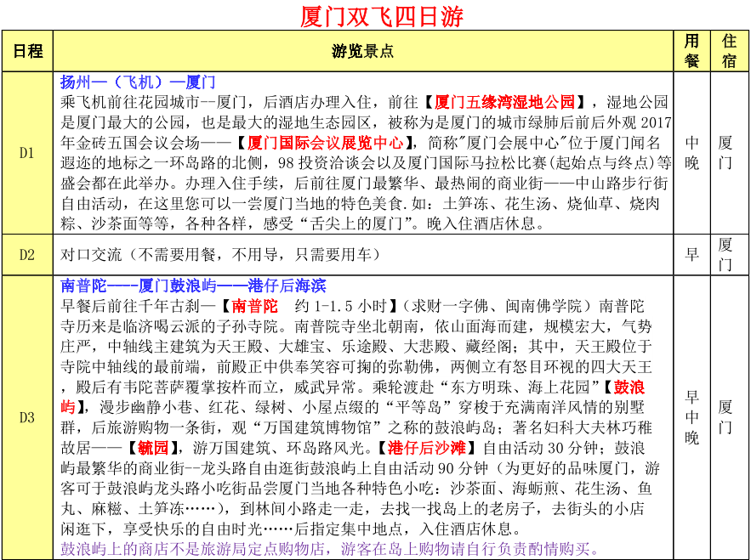Image resolution: width=751 pixels, height=560 pixels.
Task: Select the D1 meal cell 中晚
Action: pos(691,153)
